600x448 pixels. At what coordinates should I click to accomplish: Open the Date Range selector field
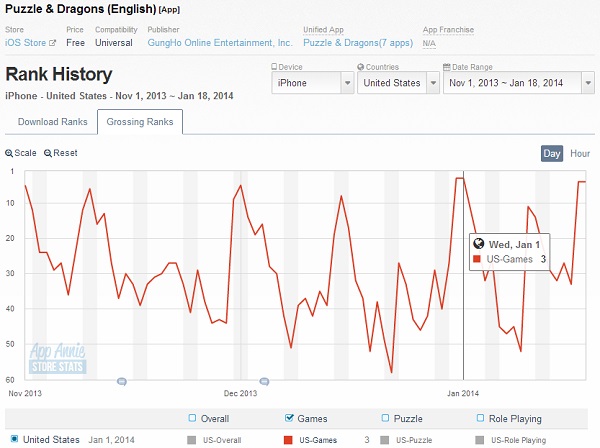518,83
